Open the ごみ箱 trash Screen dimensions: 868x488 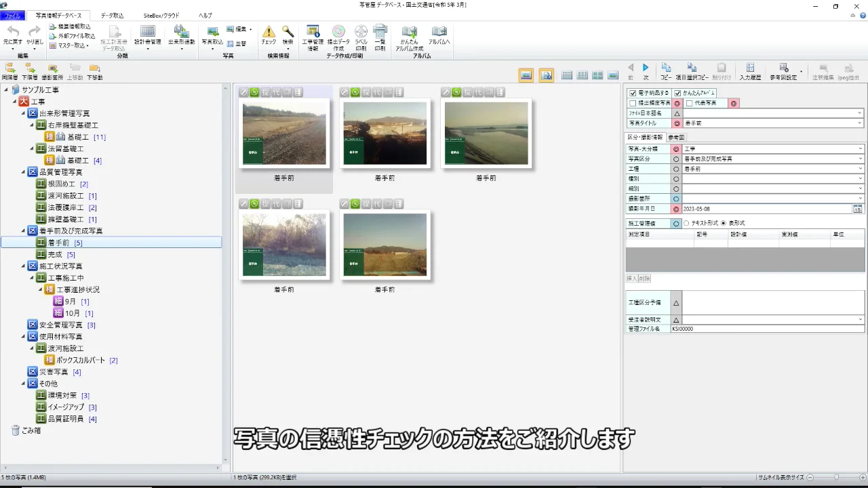(25, 430)
